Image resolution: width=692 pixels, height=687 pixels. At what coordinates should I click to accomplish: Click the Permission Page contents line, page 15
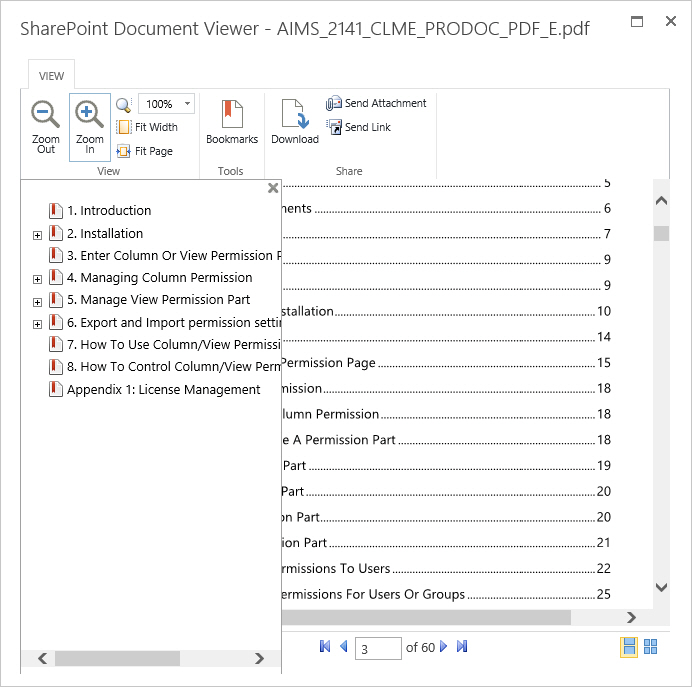click(x=446, y=363)
